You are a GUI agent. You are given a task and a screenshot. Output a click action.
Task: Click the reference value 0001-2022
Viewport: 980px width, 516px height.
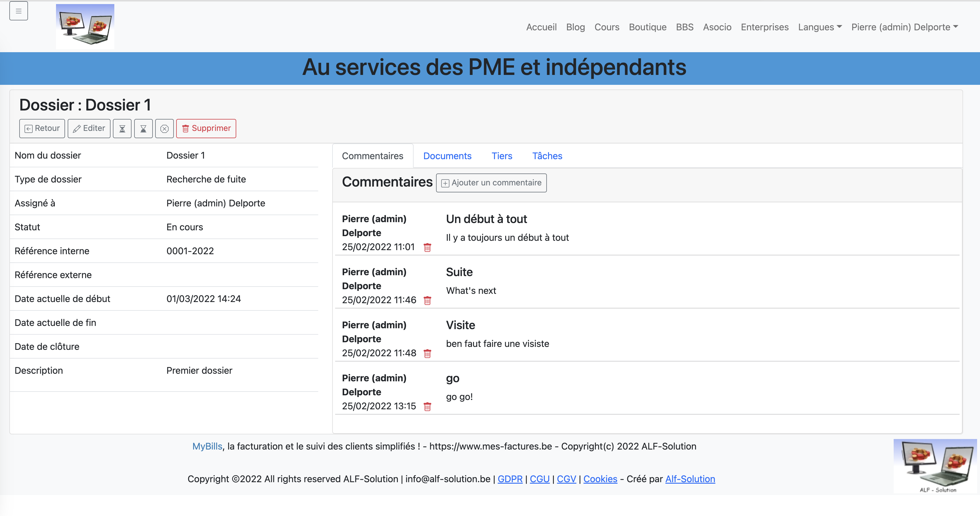[x=190, y=251]
